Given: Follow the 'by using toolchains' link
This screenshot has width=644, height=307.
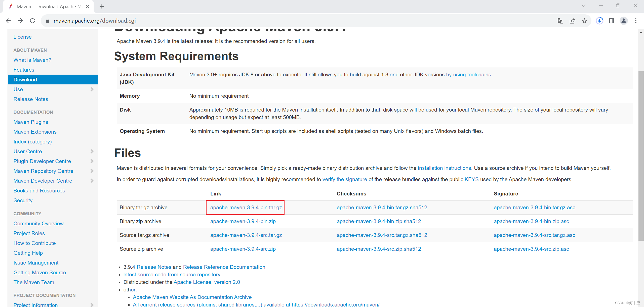Looking at the screenshot, I should [x=468, y=75].
